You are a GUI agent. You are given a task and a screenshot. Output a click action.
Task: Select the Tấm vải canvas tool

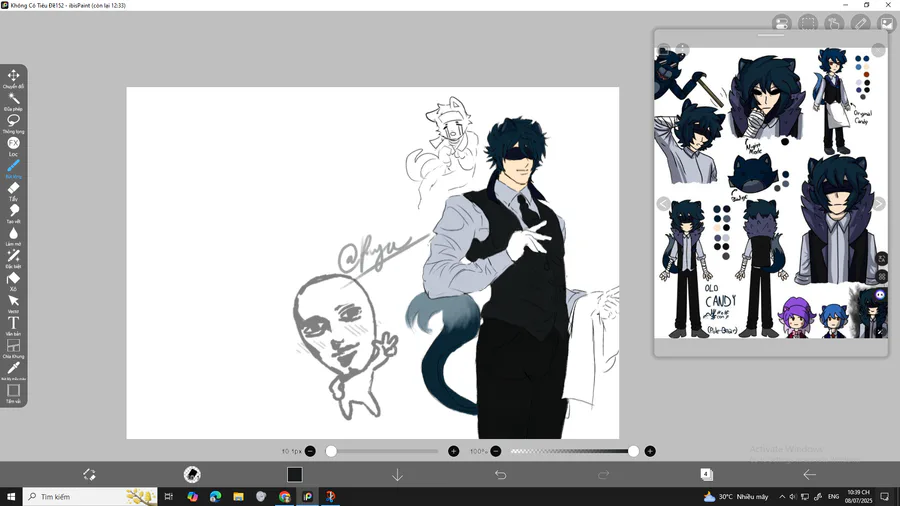(x=13, y=393)
